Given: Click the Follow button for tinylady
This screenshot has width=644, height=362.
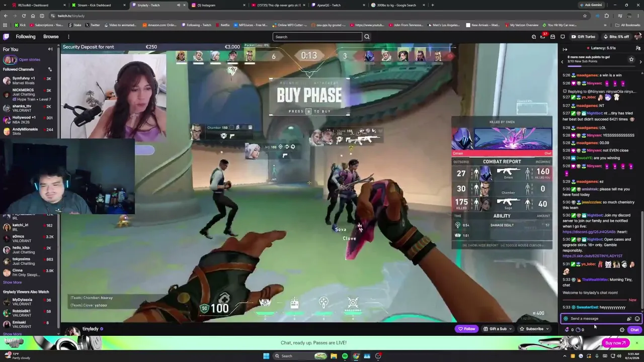Looking at the screenshot, I should 466,329.
